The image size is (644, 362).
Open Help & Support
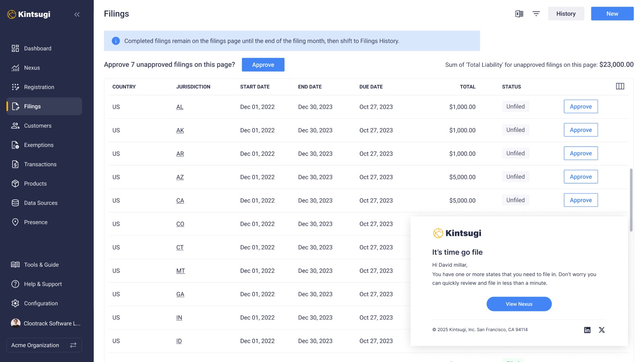pyautogui.click(x=43, y=284)
